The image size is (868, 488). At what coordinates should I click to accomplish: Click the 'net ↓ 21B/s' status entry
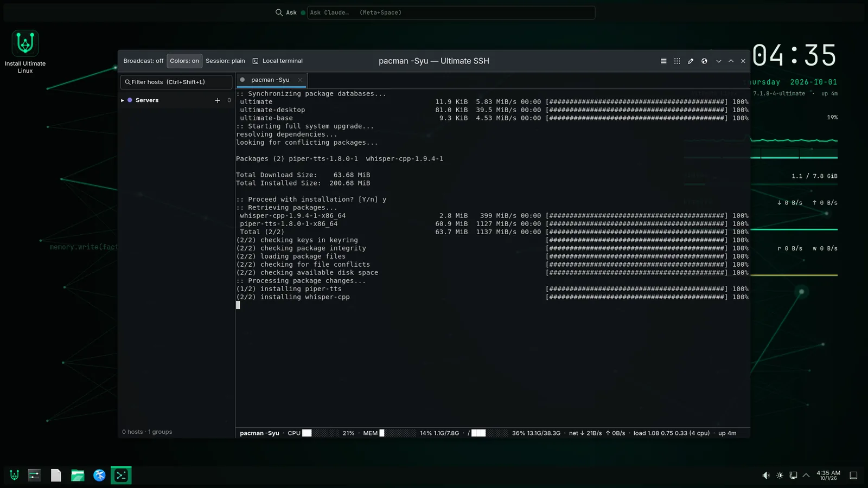[585, 433]
